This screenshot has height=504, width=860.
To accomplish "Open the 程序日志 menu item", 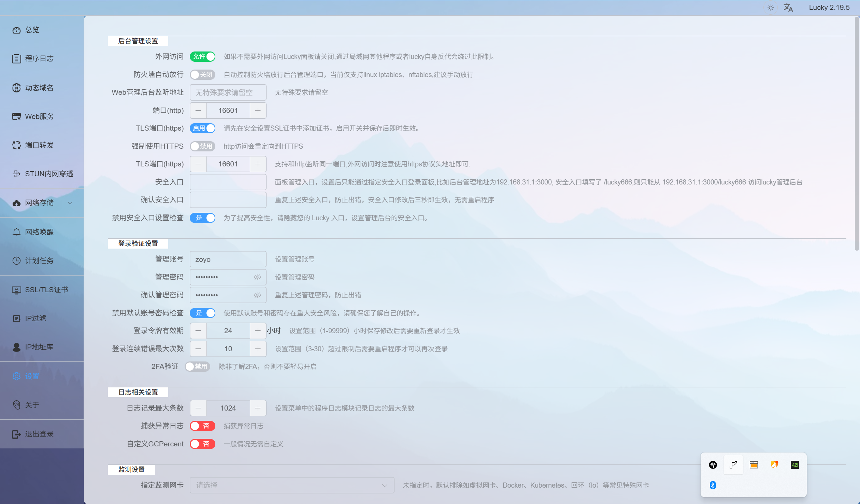I will click(x=42, y=59).
